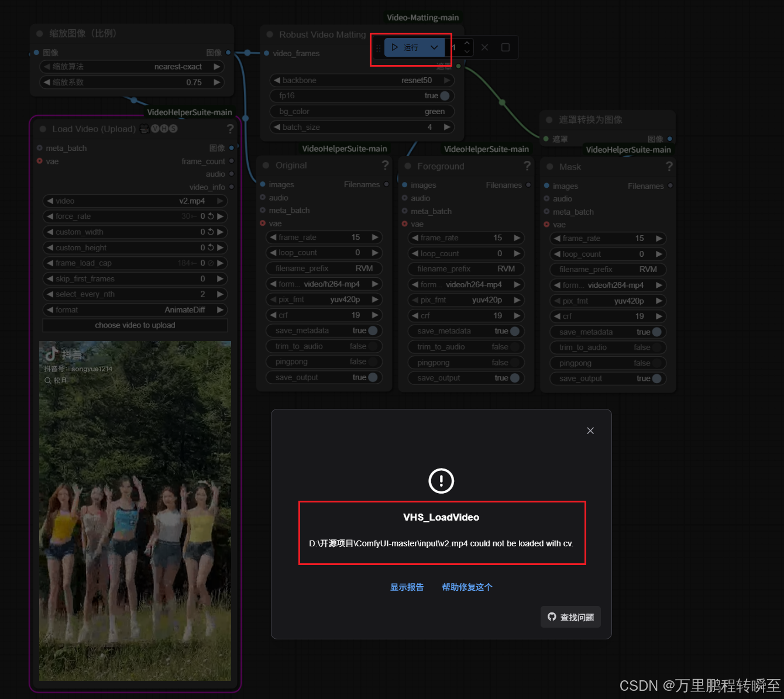784x699 pixels.
Task: Open help for the Mask node
Action: (669, 167)
